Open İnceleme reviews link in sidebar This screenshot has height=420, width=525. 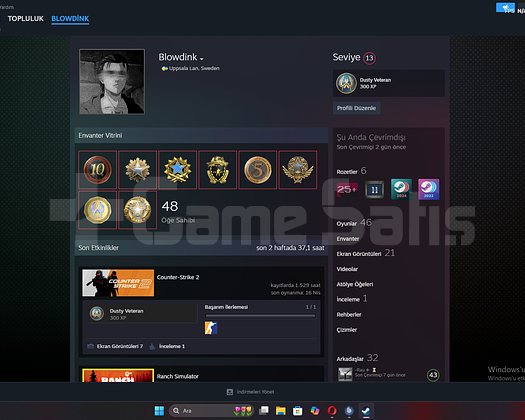348,299
